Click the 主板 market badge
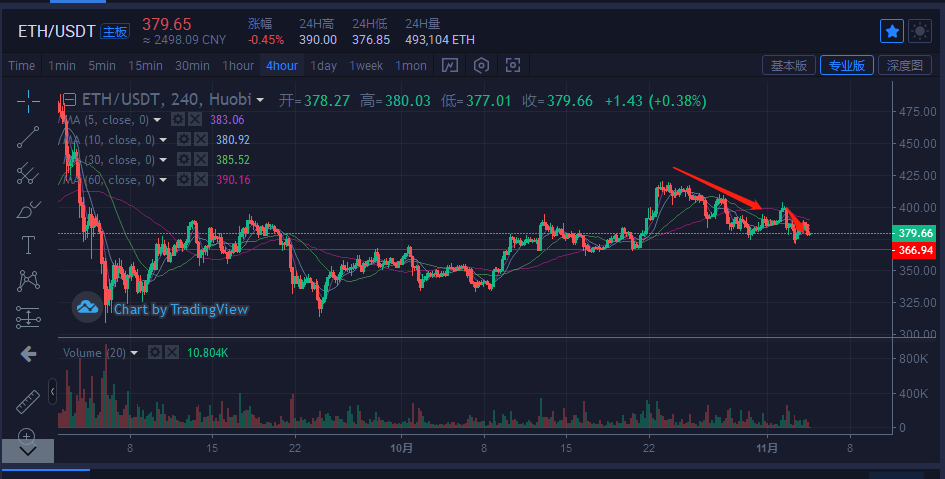The height and width of the screenshot is (479, 945). (x=115, y=31)
